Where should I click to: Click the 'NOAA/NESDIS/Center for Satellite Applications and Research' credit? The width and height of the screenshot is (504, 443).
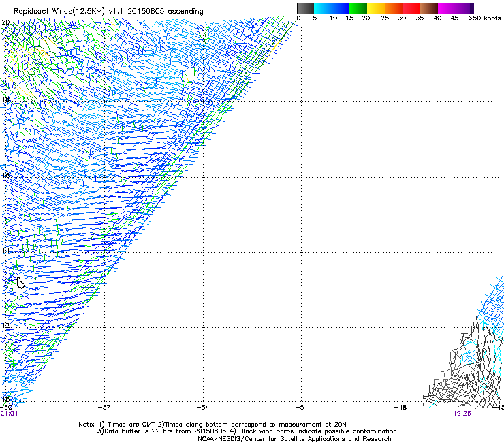point(294,439)
